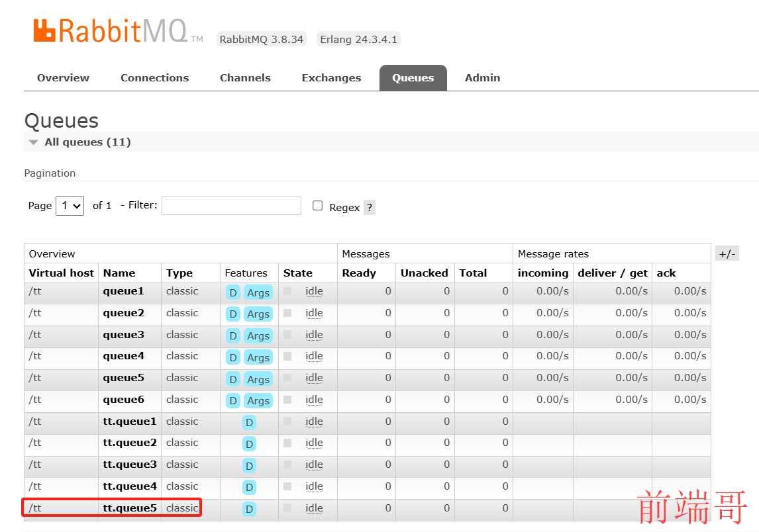759x532 pixels.
Task: Click the Args badge for queue5
Action: coord(258,379)
